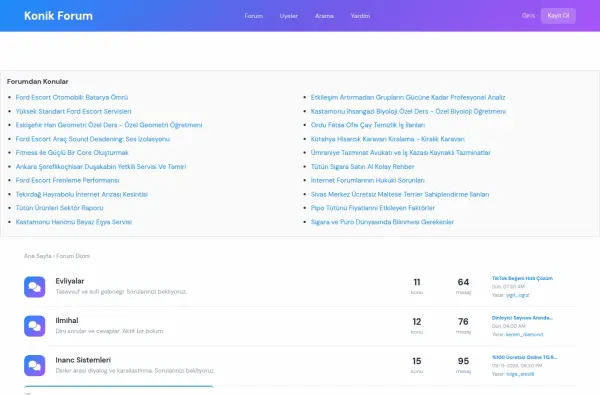The image size is (600, 395).
Task: Open Ford Escort Frenleme Performansı topic
Action: tap(67, 180)
